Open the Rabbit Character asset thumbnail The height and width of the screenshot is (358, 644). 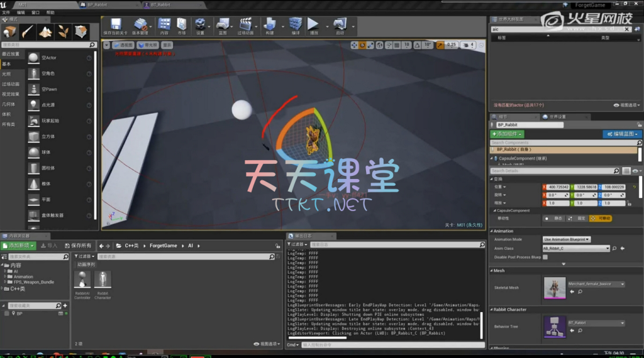point(103,280)
